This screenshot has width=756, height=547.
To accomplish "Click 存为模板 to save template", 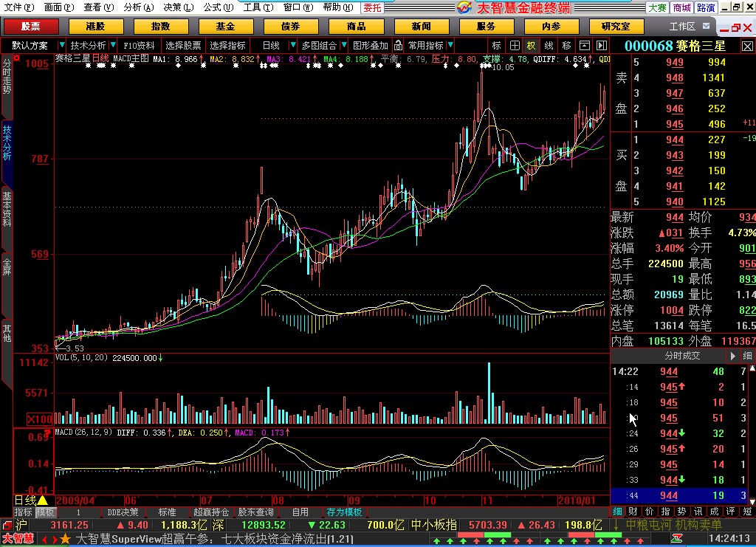I will pyautogui.click(x=344, y=512).
